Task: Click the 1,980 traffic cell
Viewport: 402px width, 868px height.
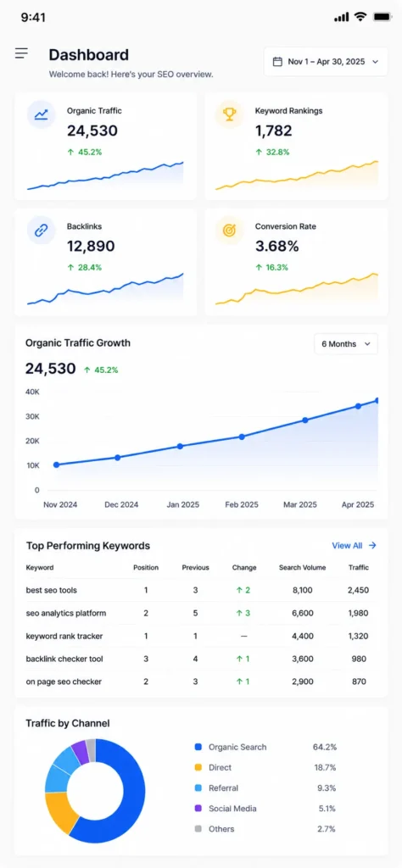Action: (x=358, y=614)
